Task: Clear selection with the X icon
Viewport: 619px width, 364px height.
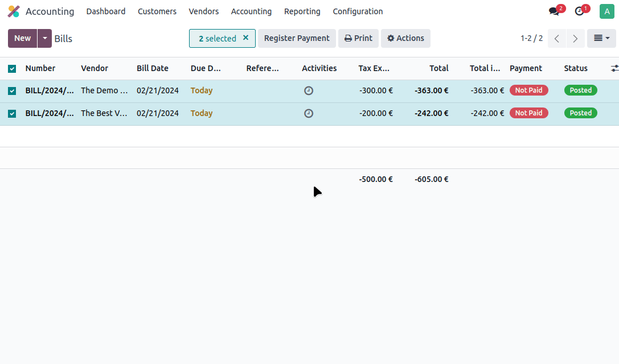Action: 246,38
